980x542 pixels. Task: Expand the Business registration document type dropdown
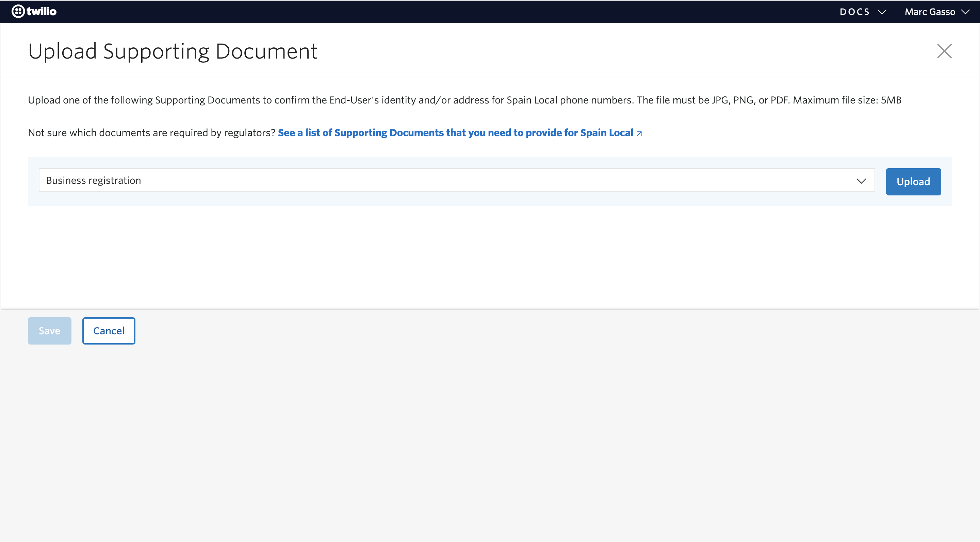[x=457, y=180]
